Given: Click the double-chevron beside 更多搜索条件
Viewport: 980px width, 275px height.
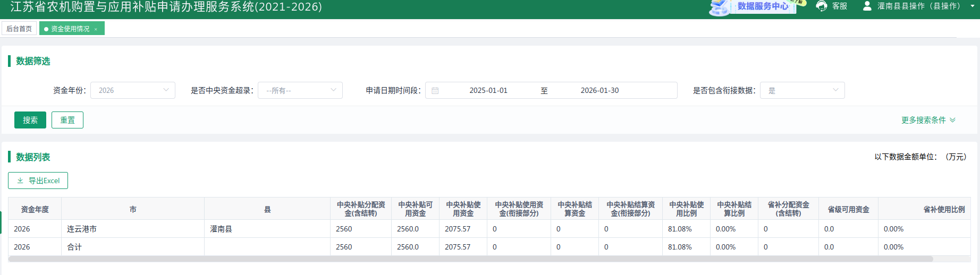Looking at the screenshot, I should click(952, 120).
